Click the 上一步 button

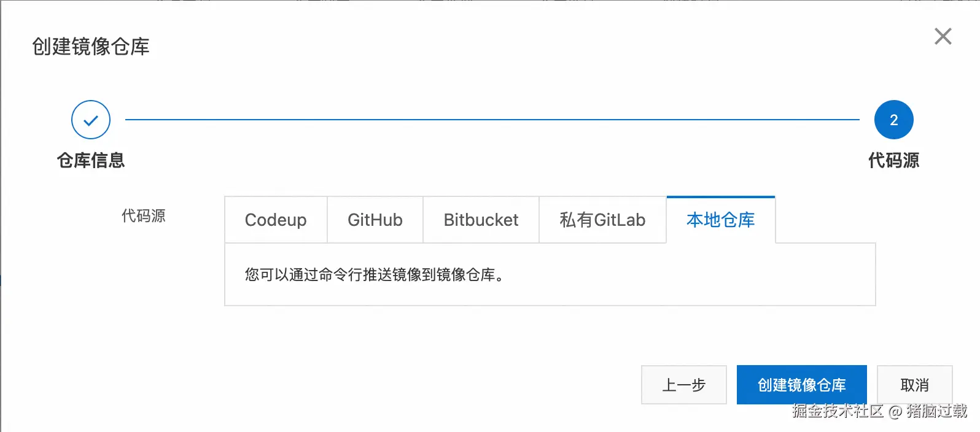684,385
